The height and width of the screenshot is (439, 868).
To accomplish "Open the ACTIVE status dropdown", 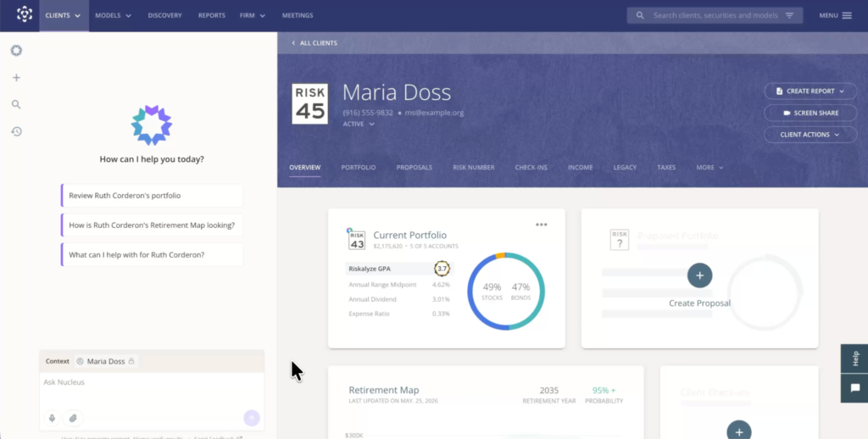I will pos(359,124).
